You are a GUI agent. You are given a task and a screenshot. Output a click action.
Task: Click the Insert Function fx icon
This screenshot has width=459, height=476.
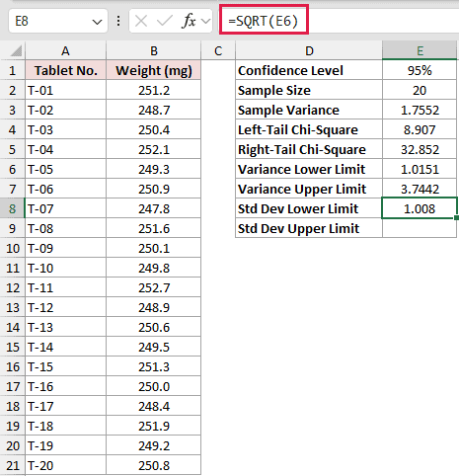pyautogui.click(x=189, y=21)
